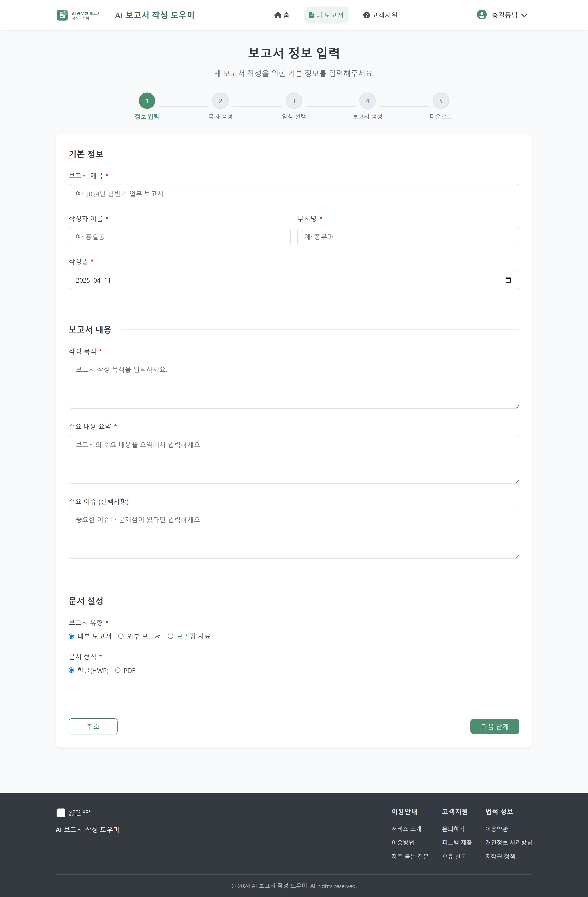Click into the 주요 내용 요약 textarea
This screenshot has height=897, width=588.
(294, 460)
